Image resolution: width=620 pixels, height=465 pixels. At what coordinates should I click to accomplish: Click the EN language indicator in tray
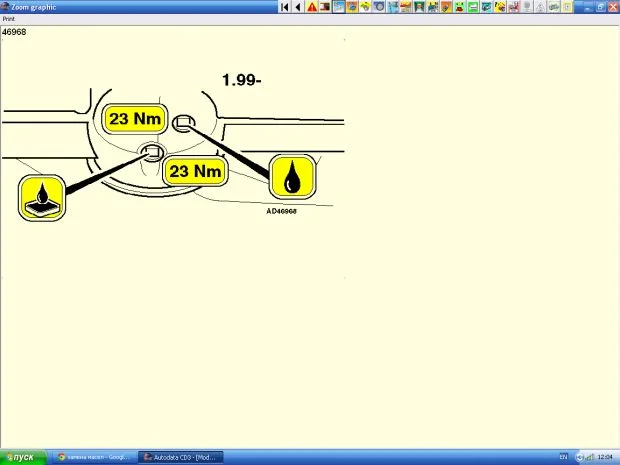[x=563, y=457]
